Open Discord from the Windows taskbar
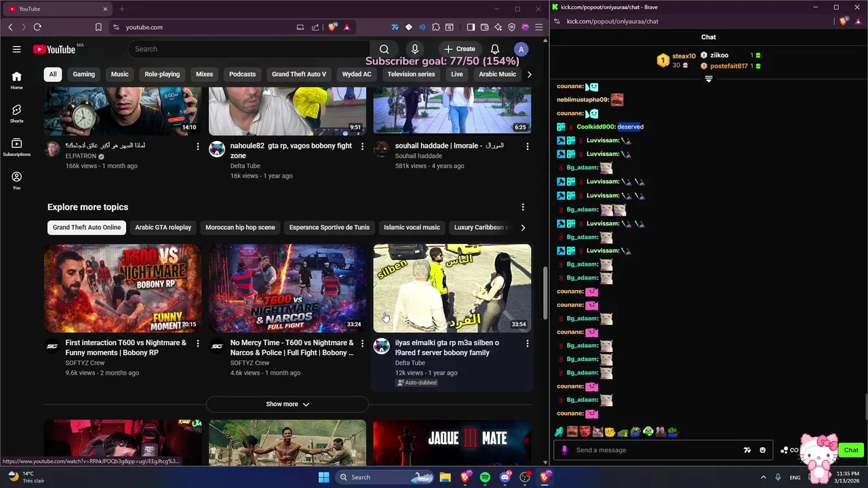 coord(505,477)
